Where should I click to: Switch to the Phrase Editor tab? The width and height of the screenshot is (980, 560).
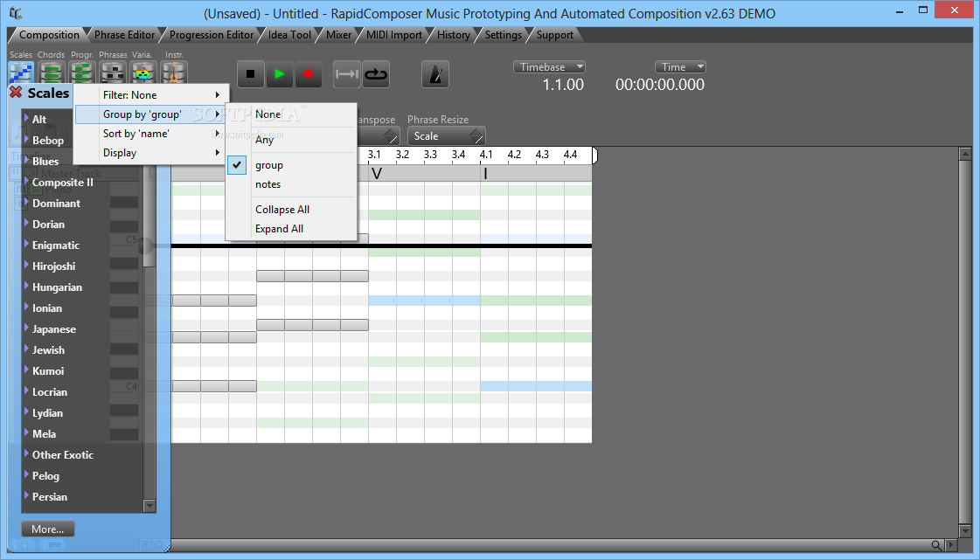[x=124, y=35]
